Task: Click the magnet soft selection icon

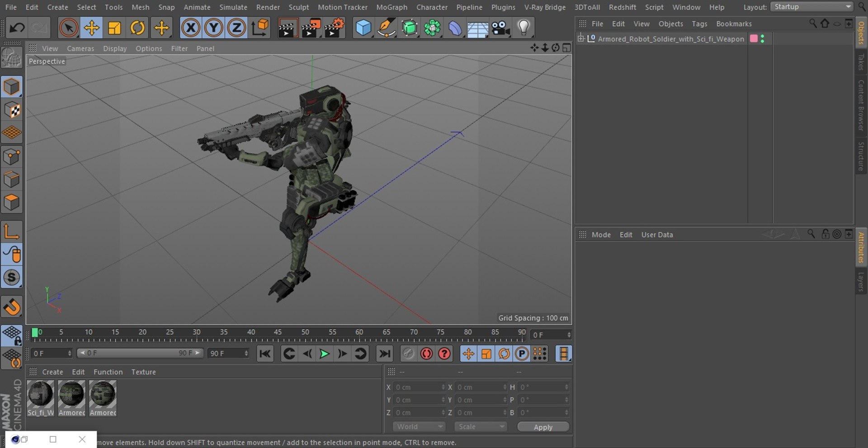Action: point(12,307)
